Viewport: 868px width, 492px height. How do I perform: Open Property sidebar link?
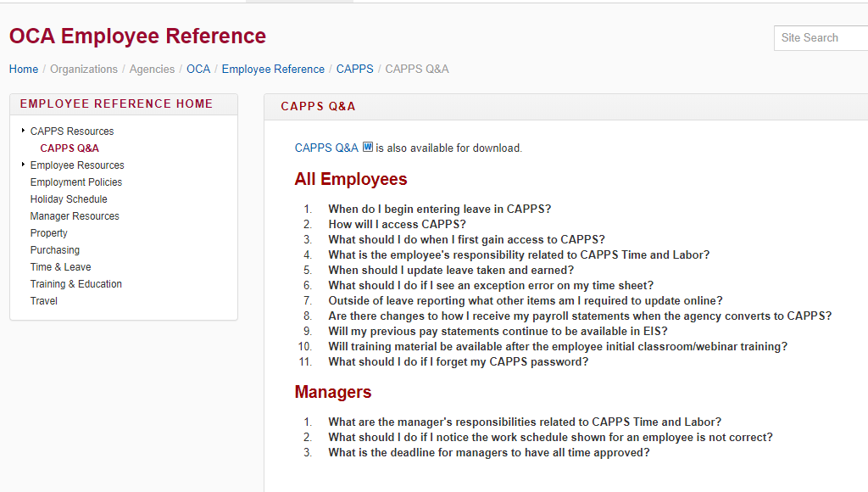48,233
